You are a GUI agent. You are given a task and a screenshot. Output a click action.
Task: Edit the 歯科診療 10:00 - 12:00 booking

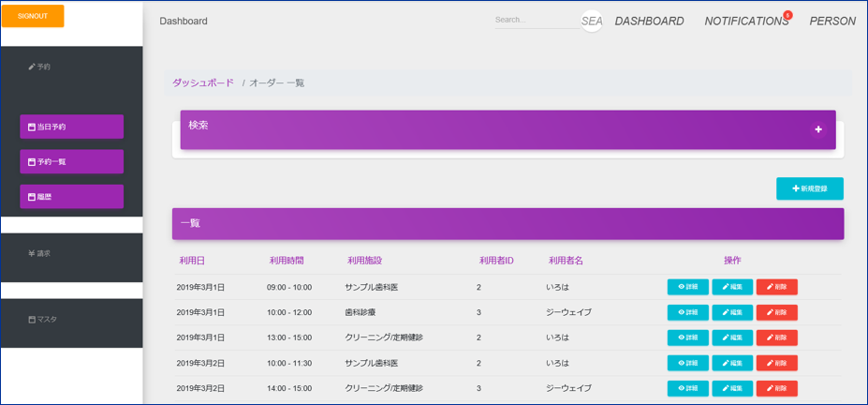pyautogui.click(x=732, y=312)
